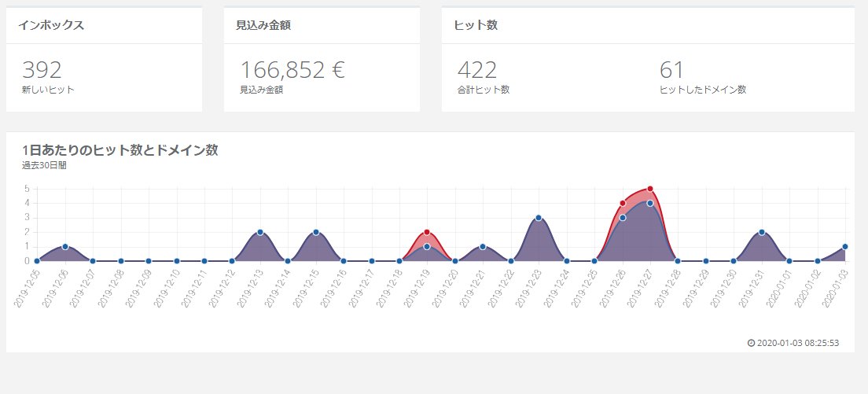Click the ヒット数 card heading
This screenshot has width=868, height=394.
(x=476, y=25)
